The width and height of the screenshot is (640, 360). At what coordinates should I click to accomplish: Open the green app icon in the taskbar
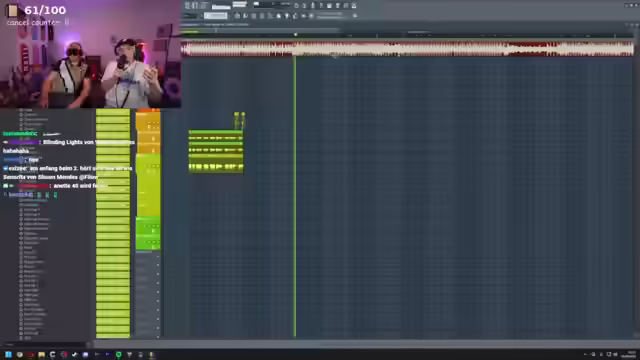click(118, 355)
